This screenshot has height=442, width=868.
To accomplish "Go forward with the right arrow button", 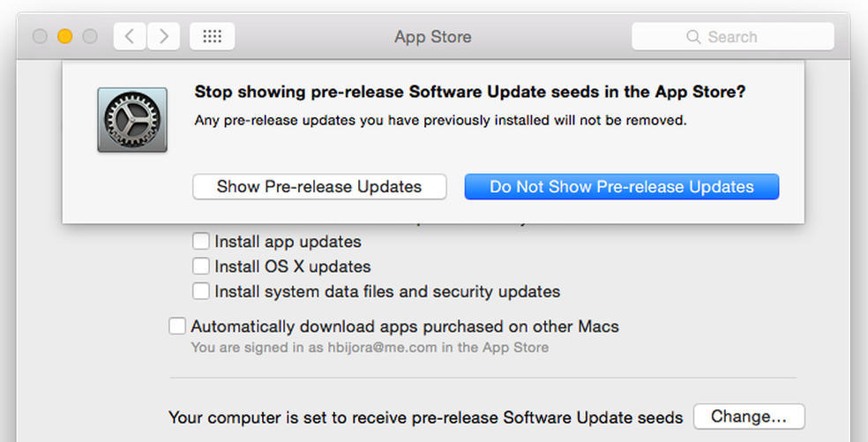I will tap(162, 36).
